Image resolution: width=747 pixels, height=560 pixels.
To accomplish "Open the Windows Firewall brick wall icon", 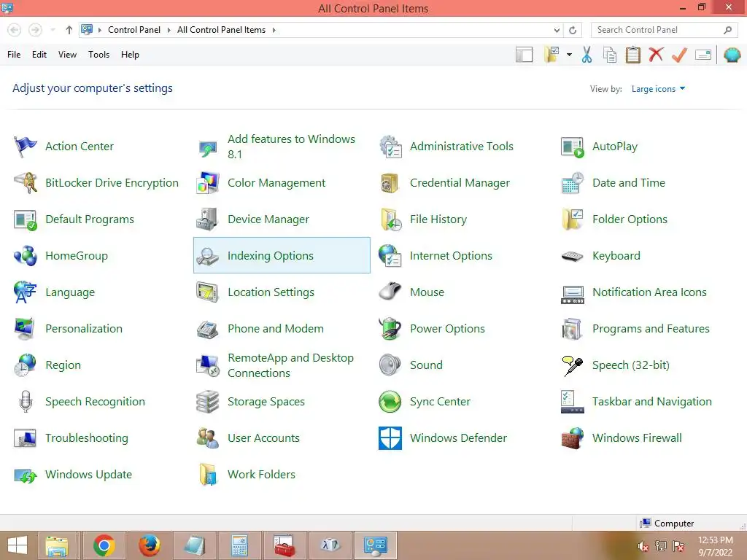I will pyautogui.click(x=572, y=438).
